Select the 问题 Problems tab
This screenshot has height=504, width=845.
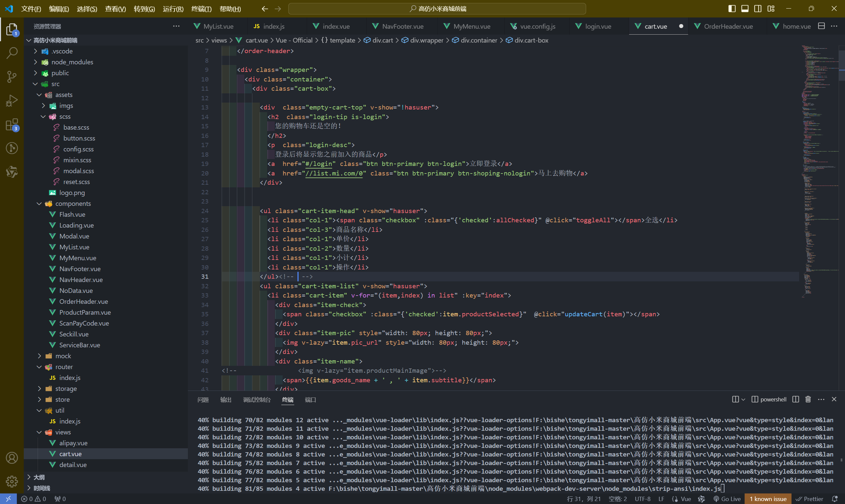[203, 399]
